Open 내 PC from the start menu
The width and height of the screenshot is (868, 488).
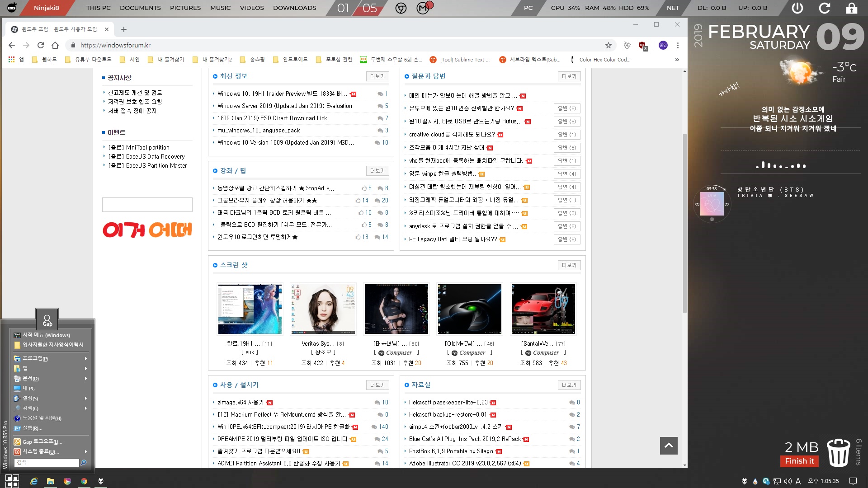pyautogui.click(x=50, y=389)
